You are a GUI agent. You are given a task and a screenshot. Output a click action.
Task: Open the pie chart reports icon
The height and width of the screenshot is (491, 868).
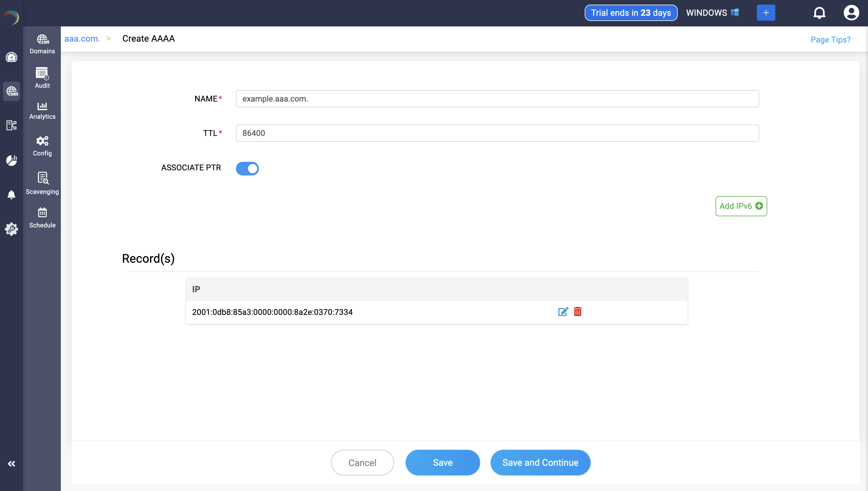coord(11,160)
